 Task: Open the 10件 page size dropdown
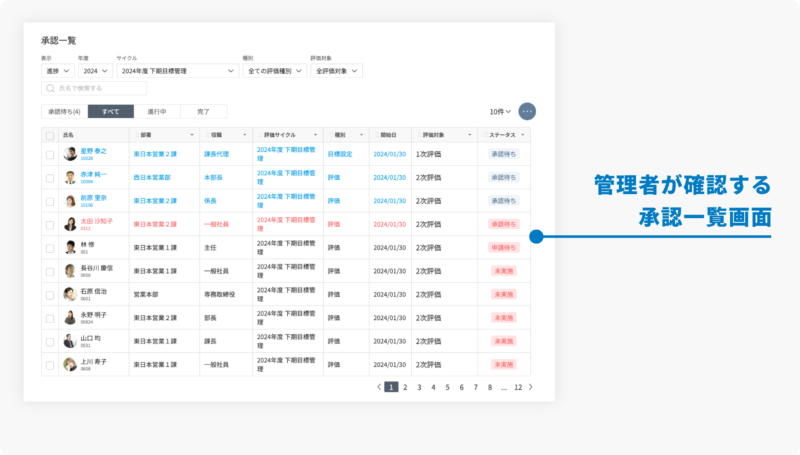click(500, 112)
